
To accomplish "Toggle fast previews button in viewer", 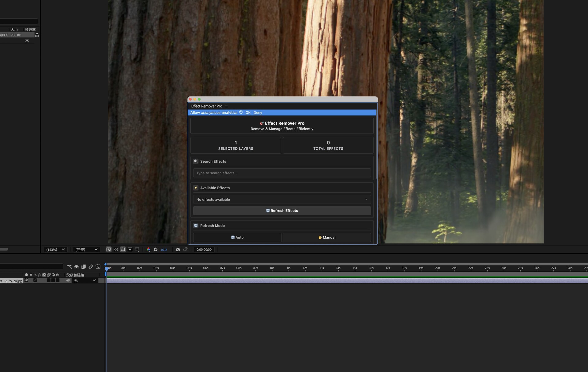I will coord(108,250).
